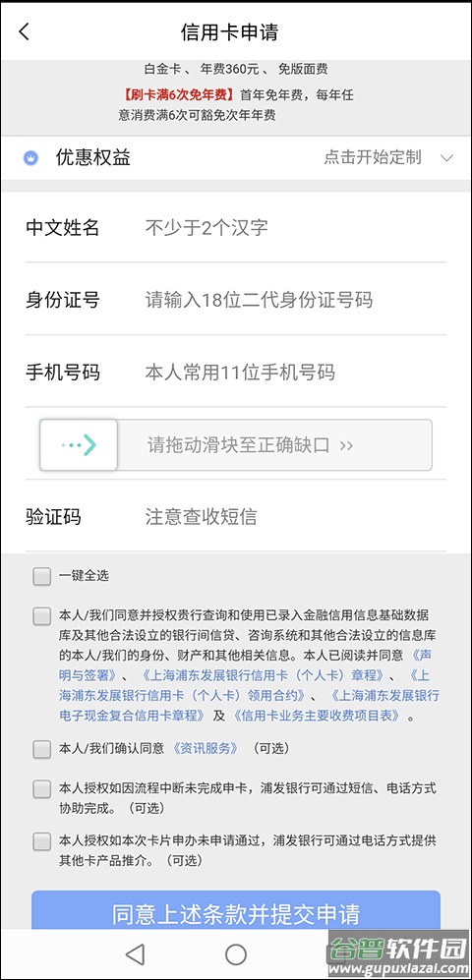
Task: Tap the blue crown icon beside 优惠权益
Action: click(x=31, y=158)
